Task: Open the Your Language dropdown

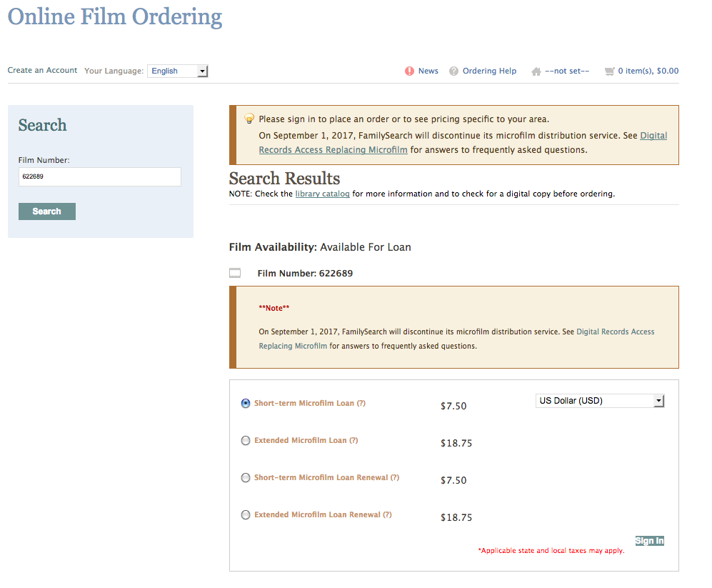Action: point(177,71)
